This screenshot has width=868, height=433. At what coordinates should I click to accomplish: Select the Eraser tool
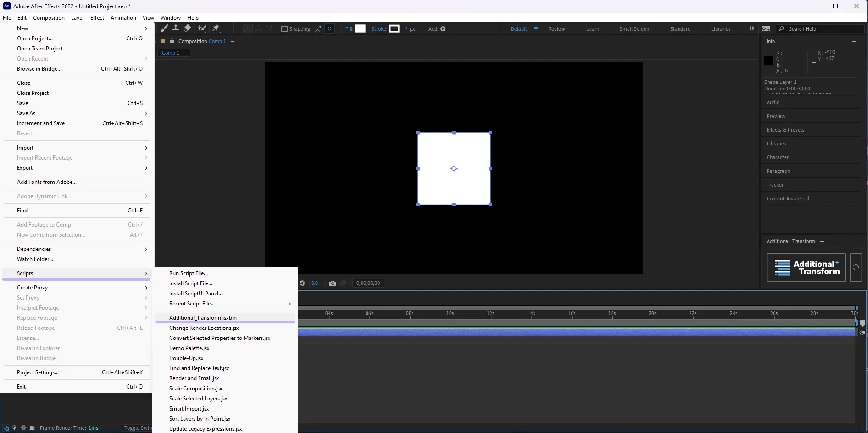pos(187,28)
